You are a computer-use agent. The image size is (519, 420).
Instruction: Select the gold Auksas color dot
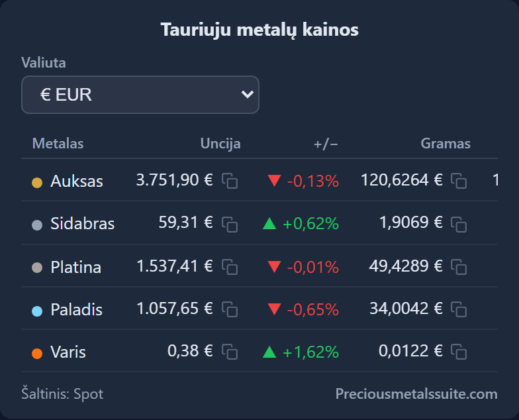point(37,183)
